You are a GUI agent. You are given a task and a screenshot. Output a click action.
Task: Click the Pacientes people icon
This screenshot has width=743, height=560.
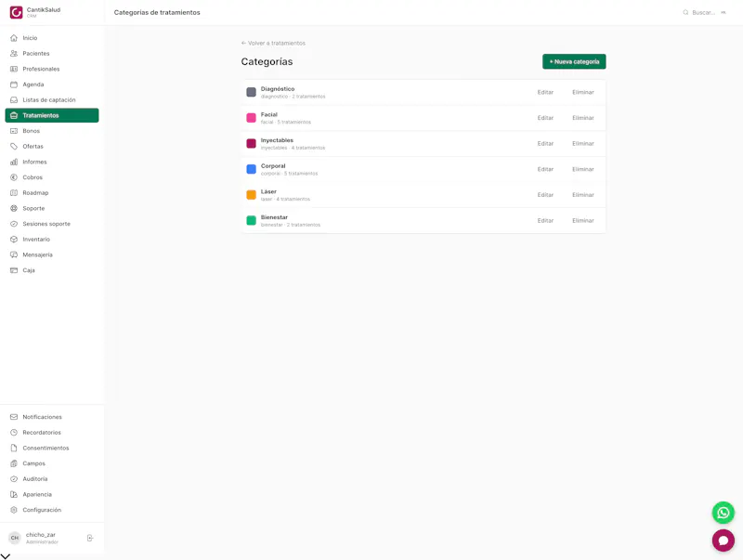[14, 54]
